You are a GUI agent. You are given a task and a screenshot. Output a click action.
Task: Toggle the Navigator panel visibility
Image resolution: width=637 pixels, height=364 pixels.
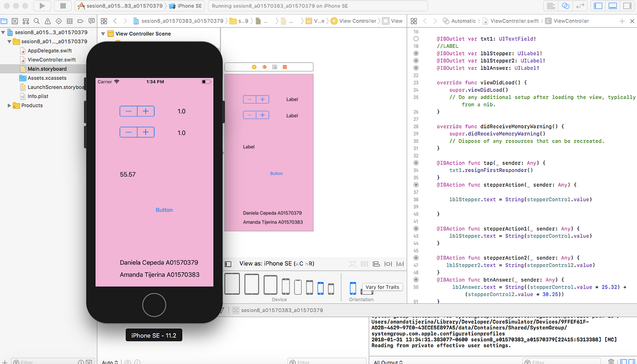597,6
